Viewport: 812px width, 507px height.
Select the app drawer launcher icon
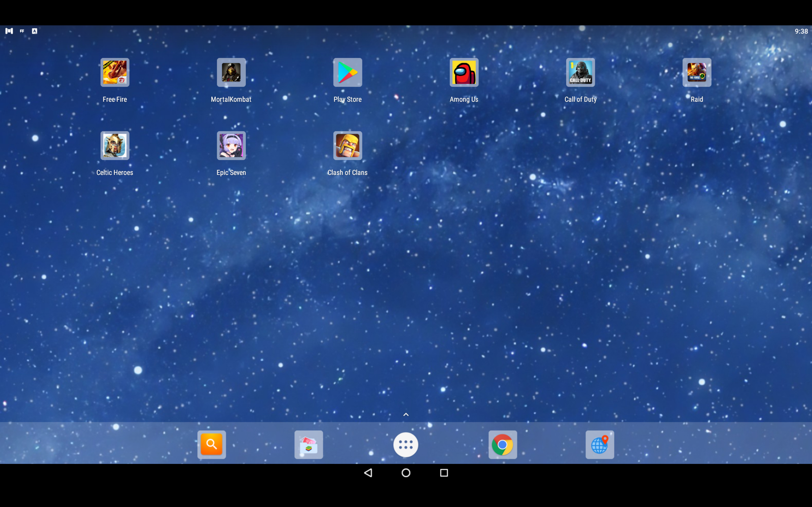406,445
